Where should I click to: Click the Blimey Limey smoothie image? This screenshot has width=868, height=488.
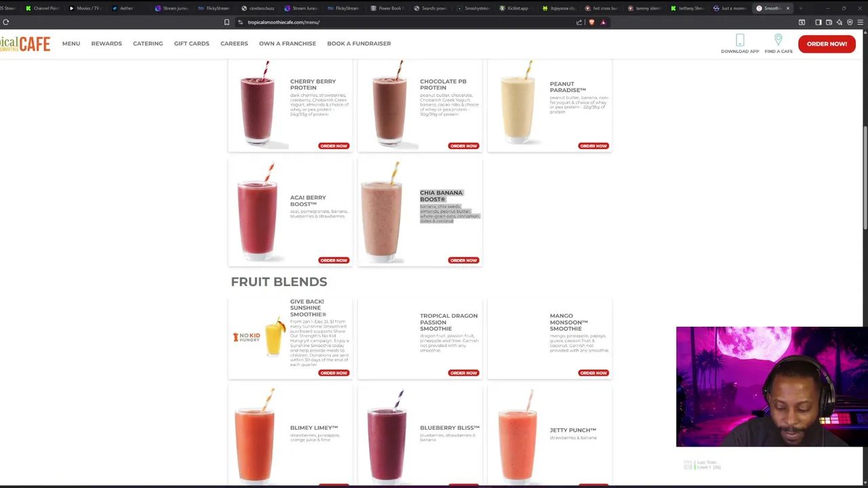point(256,437)
